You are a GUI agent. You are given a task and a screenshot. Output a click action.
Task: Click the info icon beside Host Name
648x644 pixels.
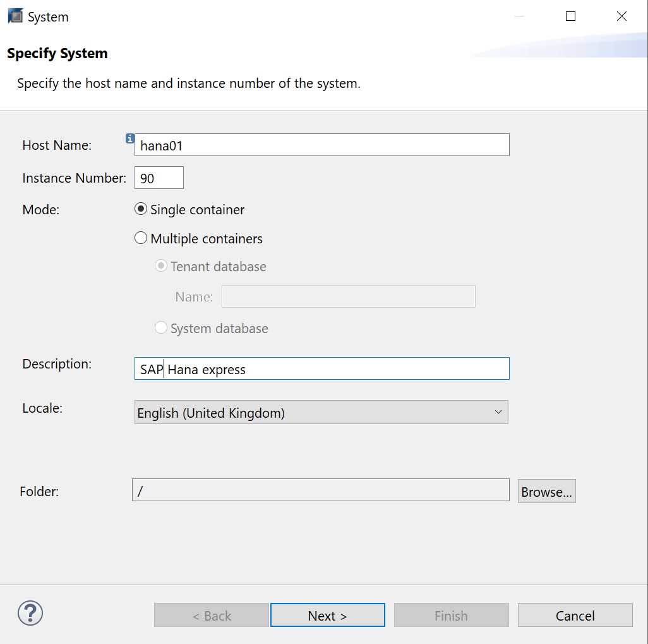[130, 138]
